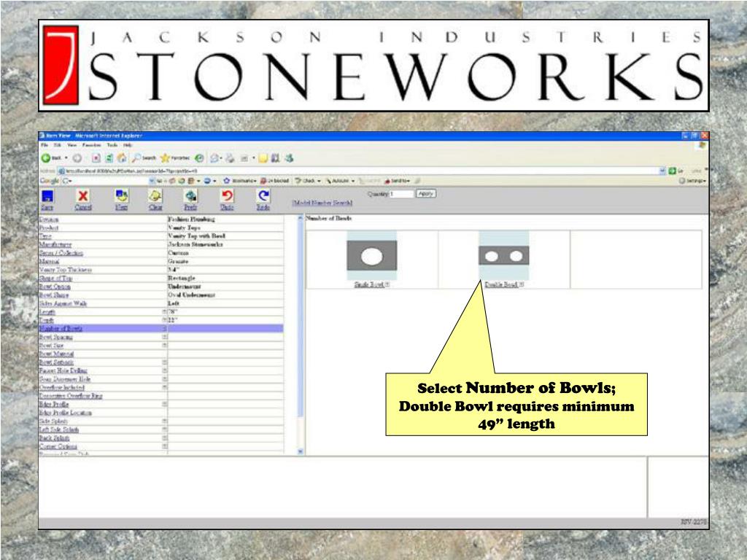
Task: Click the Save icon in the item toolbar
Action: (x=47, y=196)
